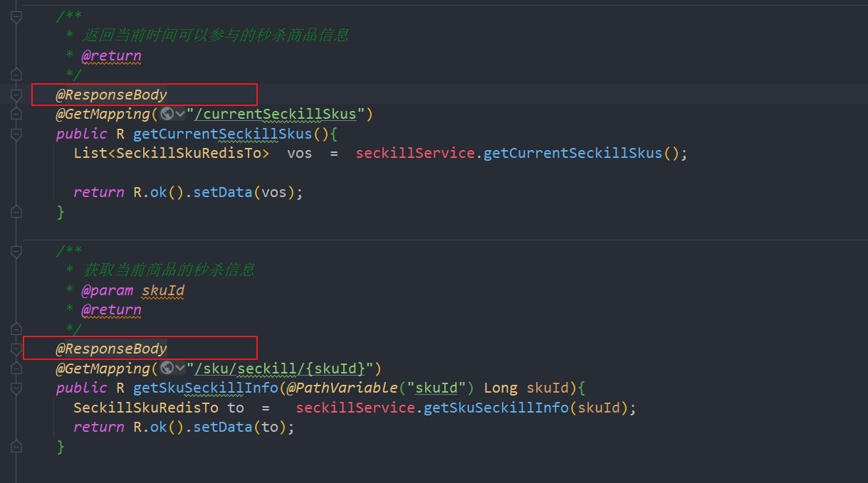Image resolution: width=868 pixels, height=483 pixels.
Task: Click setData(vos) in the first return statement
Action: 246,192
